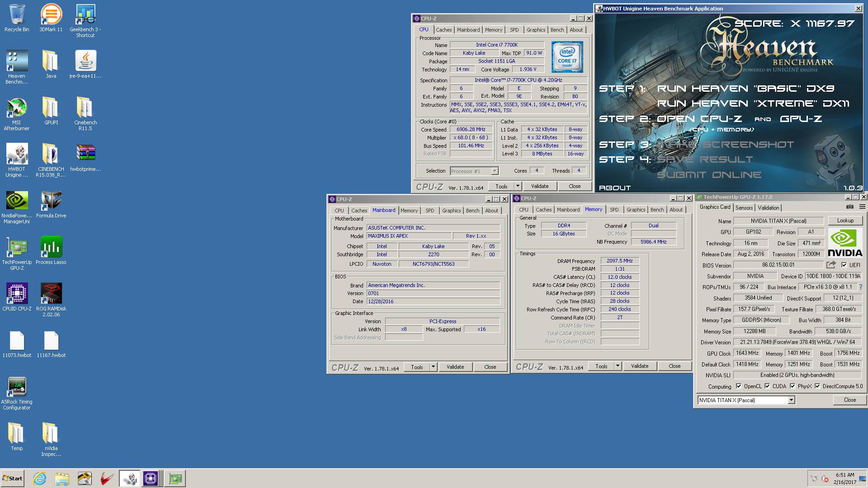The image size is (868, 488).
Task: Select the jre-9-ea installer icon
Action: click(85, 65)
